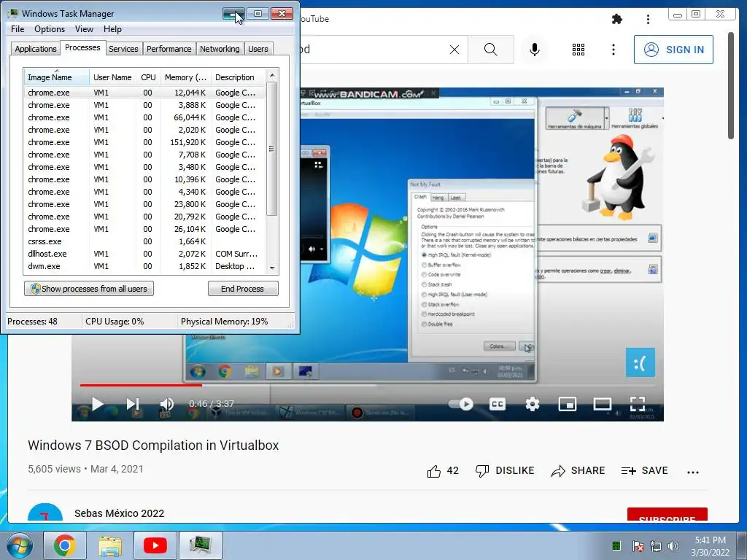
Task: Click YouTube search magnifier button
Action: 491,50
